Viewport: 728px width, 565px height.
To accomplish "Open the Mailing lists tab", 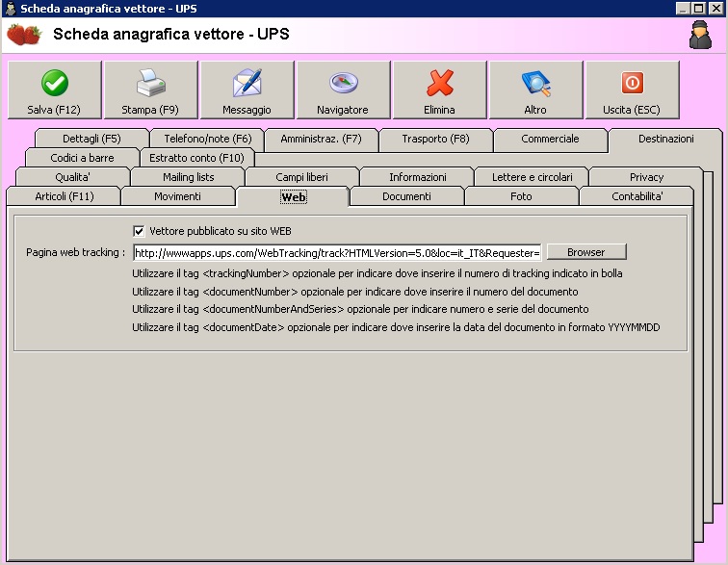I will [188, 177].
